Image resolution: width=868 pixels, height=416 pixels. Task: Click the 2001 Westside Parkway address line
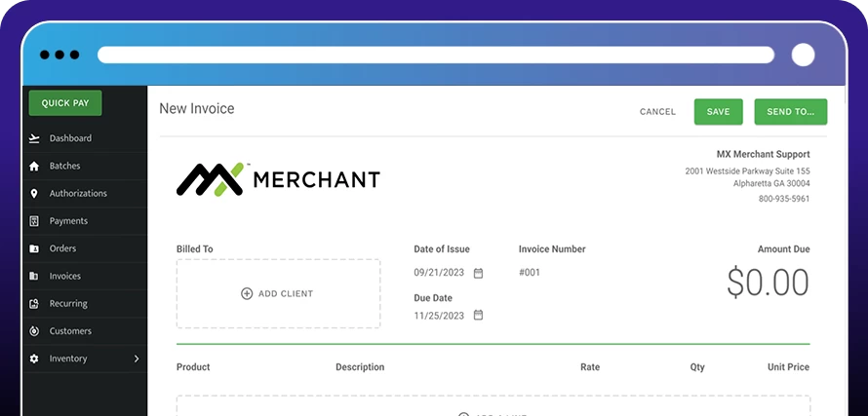[747, 171]
